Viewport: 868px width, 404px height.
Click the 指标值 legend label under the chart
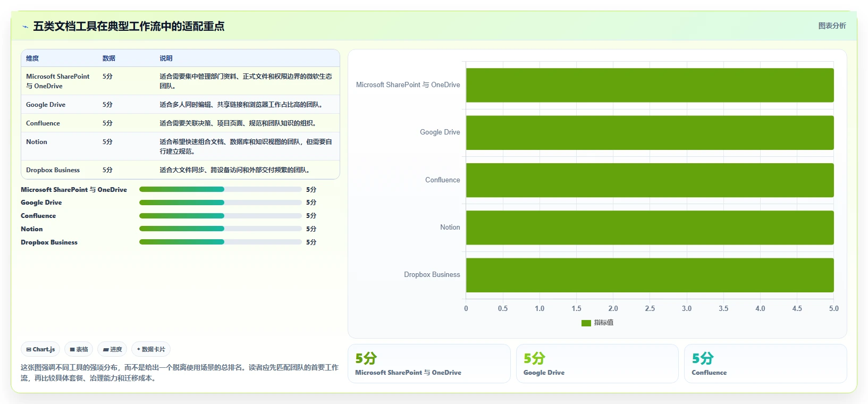(604, 323)
